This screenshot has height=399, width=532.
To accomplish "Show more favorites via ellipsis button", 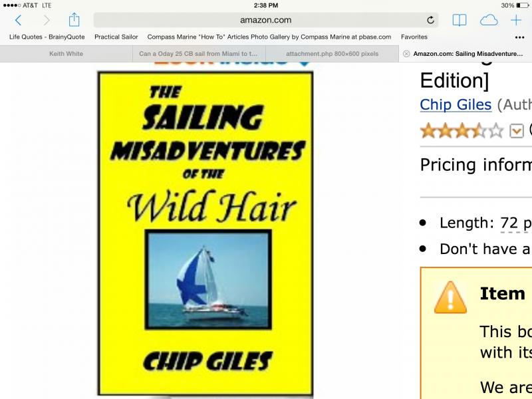I will [519, 37].
